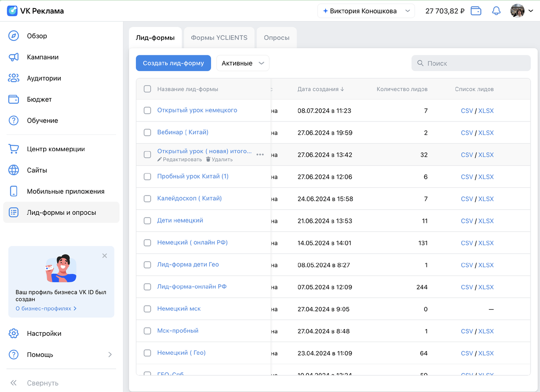Click the pencil Редактировать icon

tap(159, 160)
